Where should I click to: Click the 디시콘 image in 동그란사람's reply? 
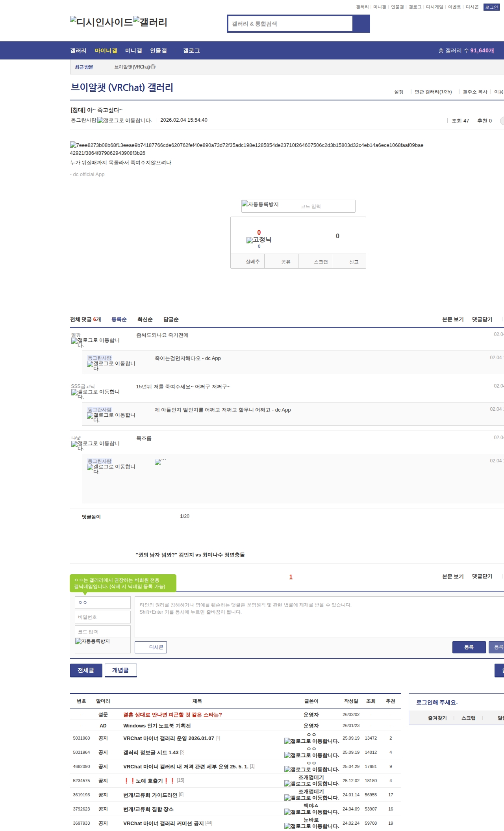(x=160, y=462)
